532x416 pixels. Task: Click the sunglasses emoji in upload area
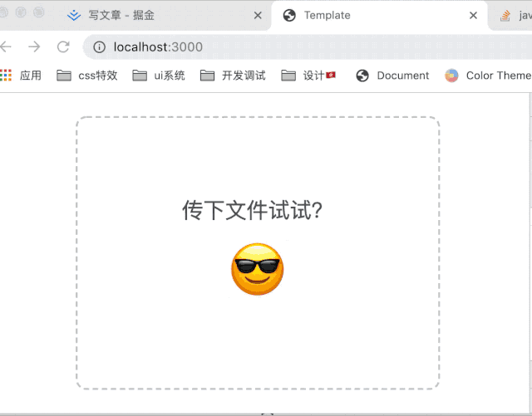(258, 269)
